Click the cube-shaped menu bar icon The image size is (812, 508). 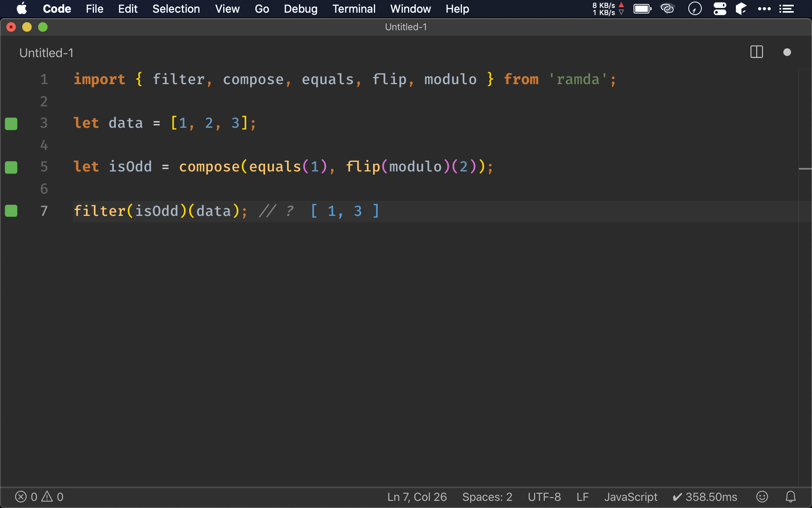(741, 9)
